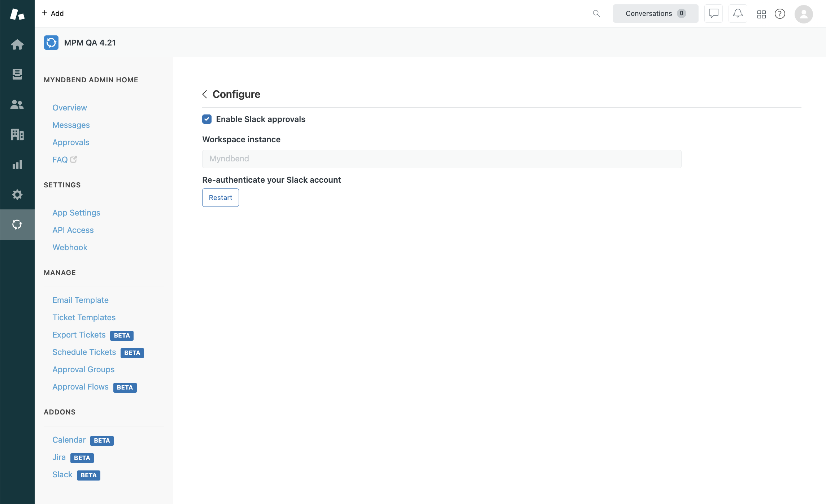Open the Customers icon in sidebar

click(x=17, y=104)
